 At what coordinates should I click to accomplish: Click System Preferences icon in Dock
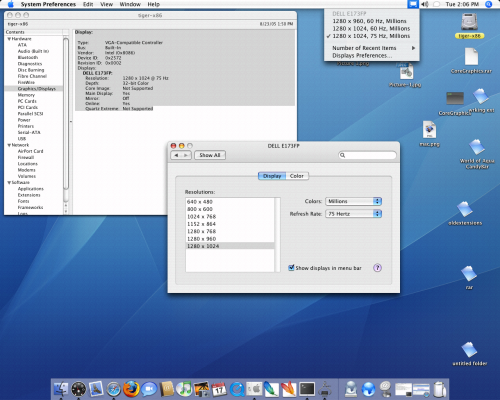tap(254, 389)
